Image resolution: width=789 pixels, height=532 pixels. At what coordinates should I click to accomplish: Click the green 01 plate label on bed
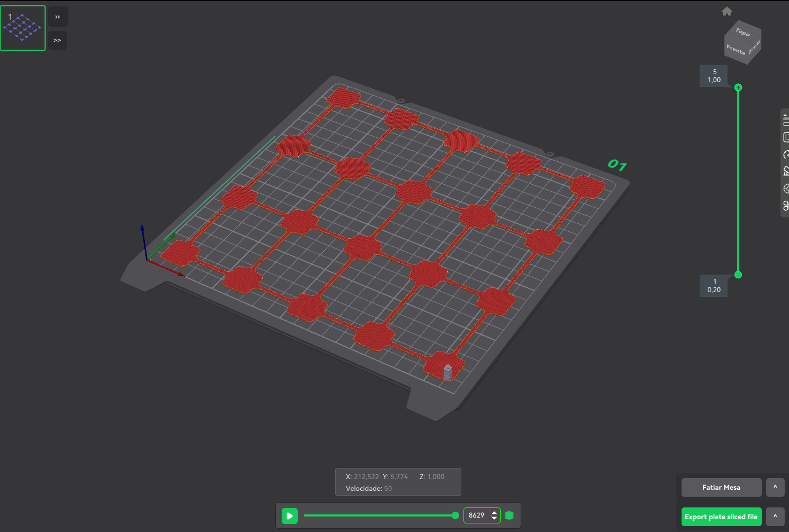(617, 165)
